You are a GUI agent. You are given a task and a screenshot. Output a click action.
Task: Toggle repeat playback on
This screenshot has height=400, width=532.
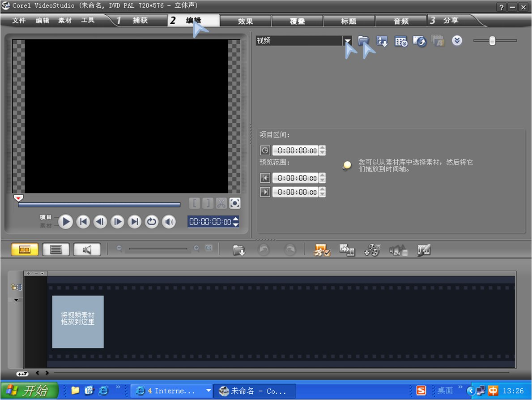tap(152, 222)
